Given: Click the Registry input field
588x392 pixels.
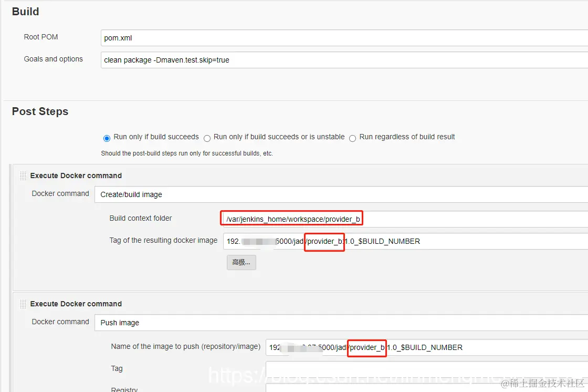Looking at the screenshot, I should coord(427,388).
